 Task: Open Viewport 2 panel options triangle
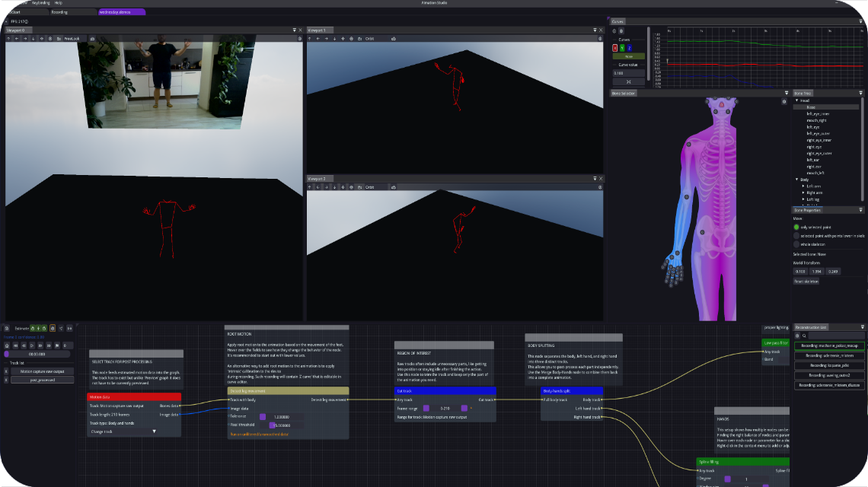click(595, 179)
